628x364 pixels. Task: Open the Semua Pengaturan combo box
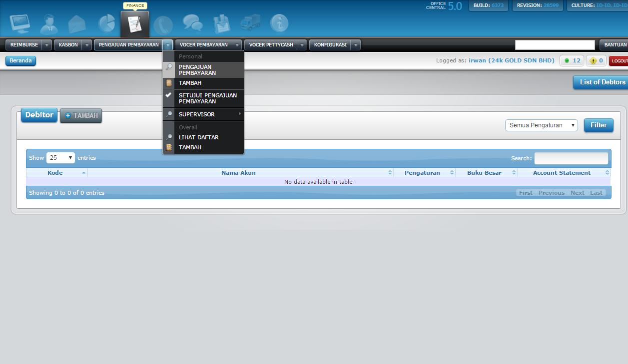[x=541, y=125]
